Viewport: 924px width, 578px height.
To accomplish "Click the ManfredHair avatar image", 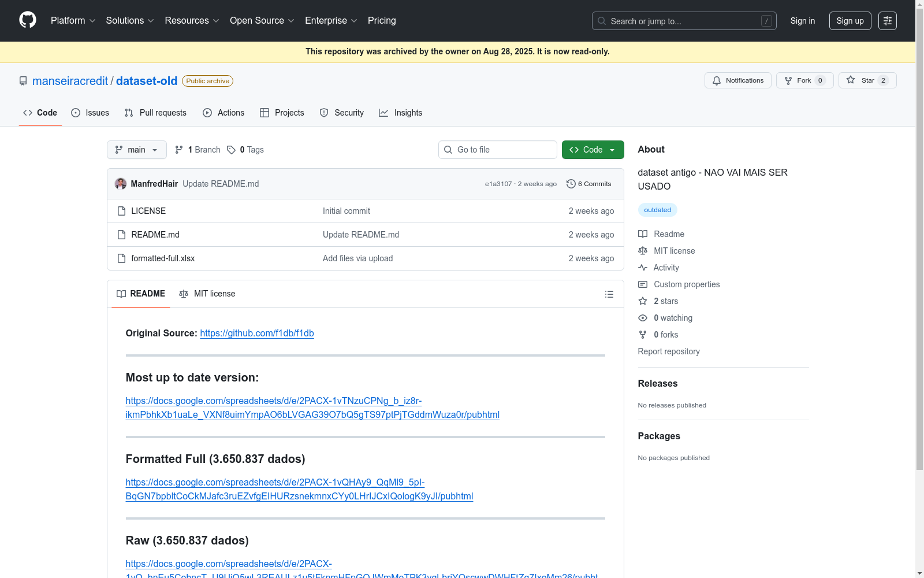I will tap(121, 184).
